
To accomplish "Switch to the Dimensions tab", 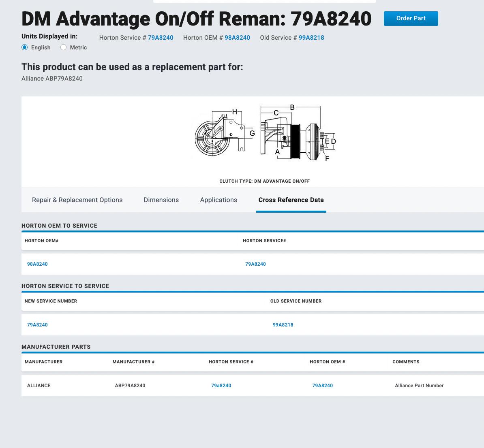I will [161, 200].
